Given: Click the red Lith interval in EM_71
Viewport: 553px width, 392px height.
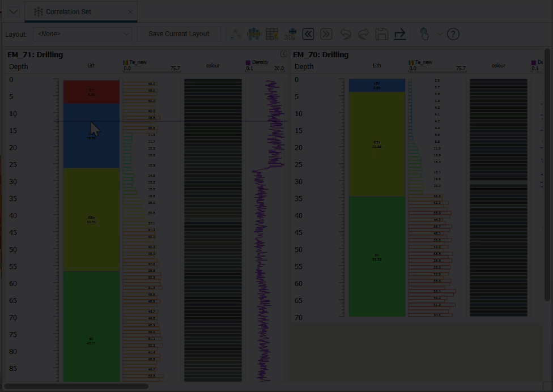Looking at the screenshot, I should [91, 91].
